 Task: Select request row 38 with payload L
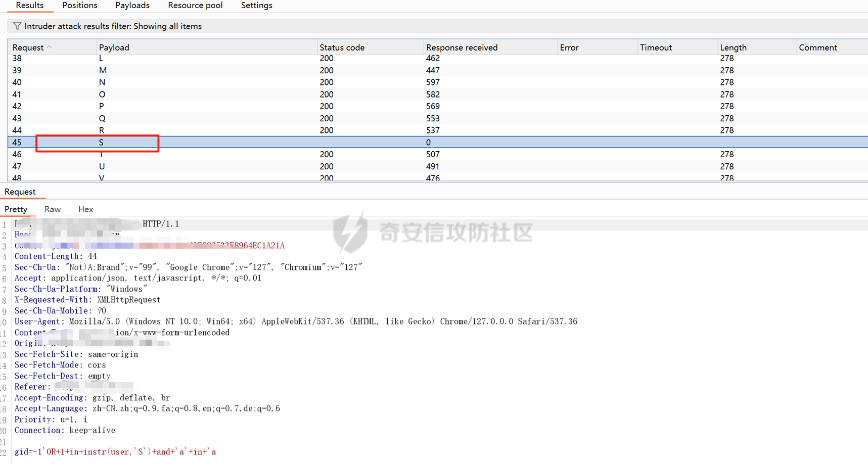438,58
